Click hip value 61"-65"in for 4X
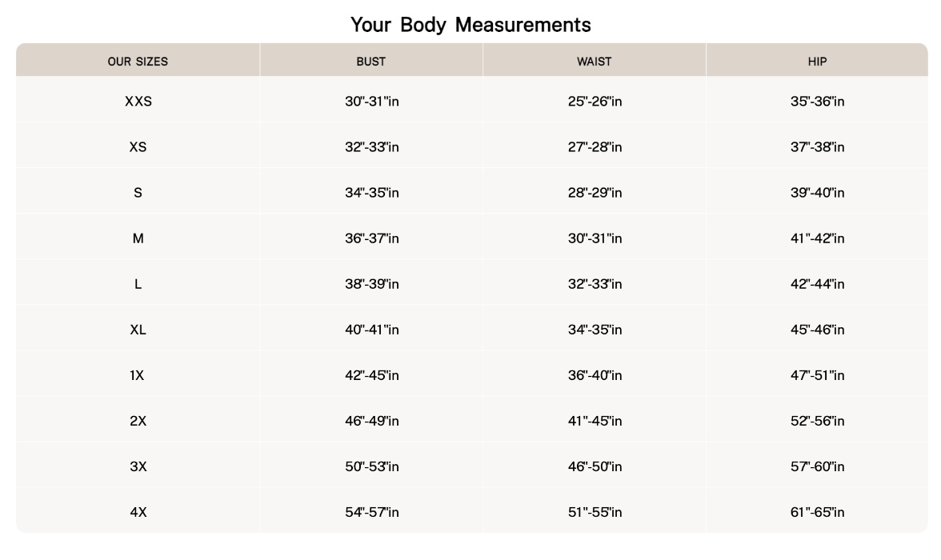The height and width of the screenshot is (560, 941). [817, 512]
